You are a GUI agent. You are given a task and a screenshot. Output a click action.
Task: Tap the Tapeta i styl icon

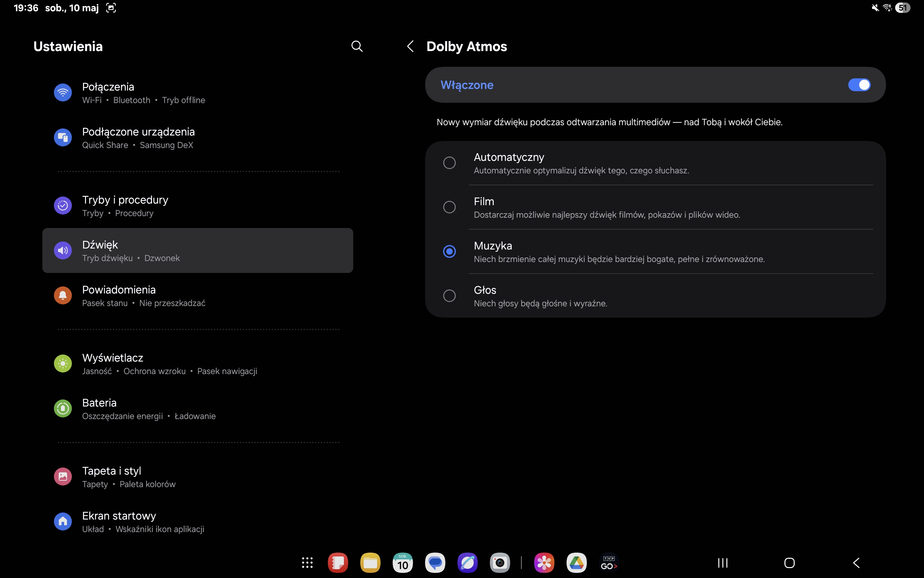(63, 477)
